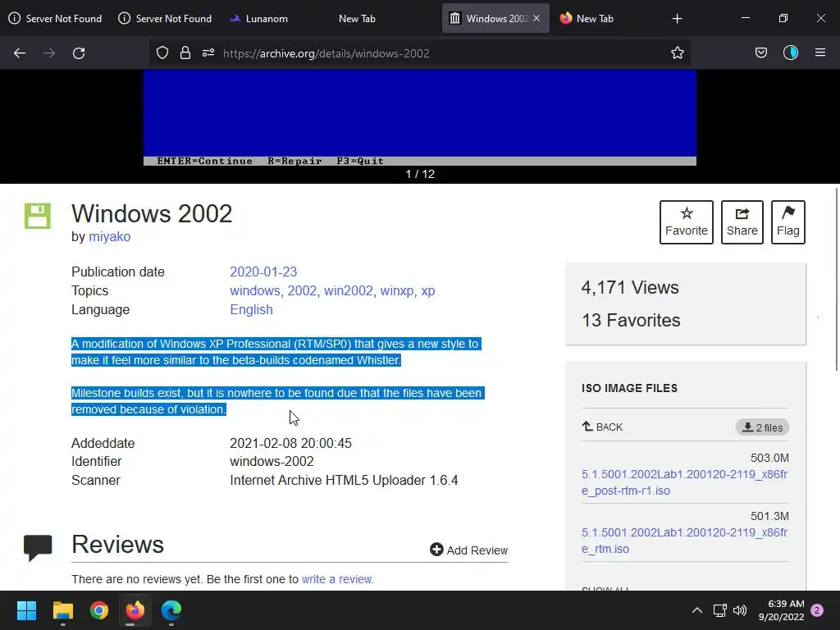Viewport: 840px width, 630px height.
Task: Switch to Firefox on the taskbar
Action: point(135,610)
